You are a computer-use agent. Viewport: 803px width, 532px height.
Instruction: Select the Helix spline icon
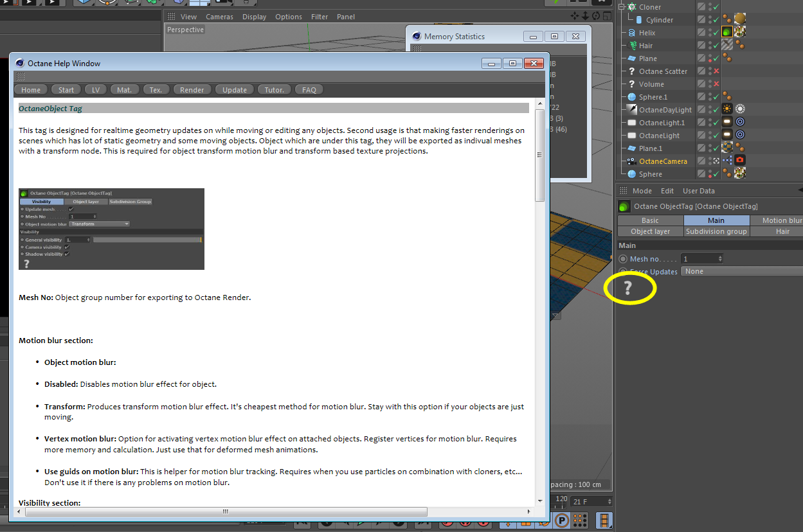pyautogui.click(x=632, y=33)
